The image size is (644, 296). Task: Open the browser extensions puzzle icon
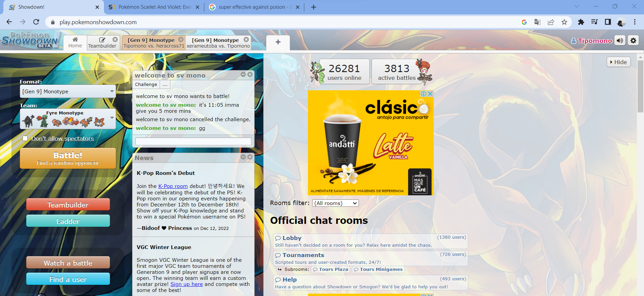click(x=581, y=22)
